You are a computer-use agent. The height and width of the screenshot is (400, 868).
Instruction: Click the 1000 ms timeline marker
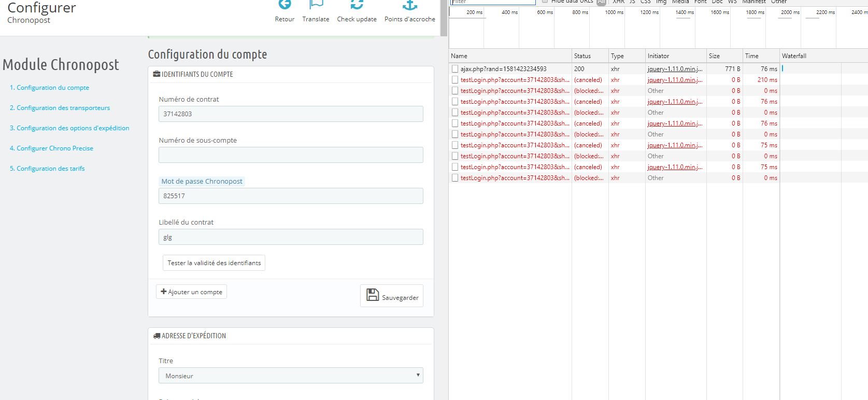[614, 12]
